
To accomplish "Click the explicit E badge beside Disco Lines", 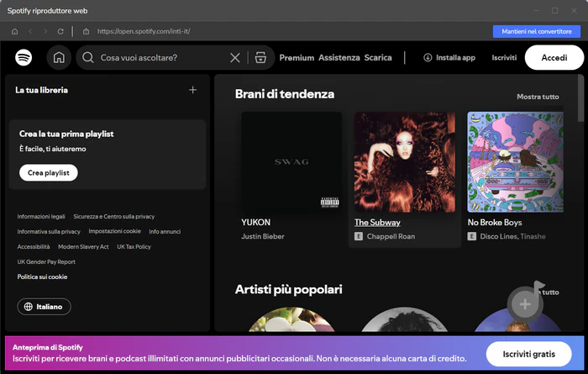I will pos(472,236).
